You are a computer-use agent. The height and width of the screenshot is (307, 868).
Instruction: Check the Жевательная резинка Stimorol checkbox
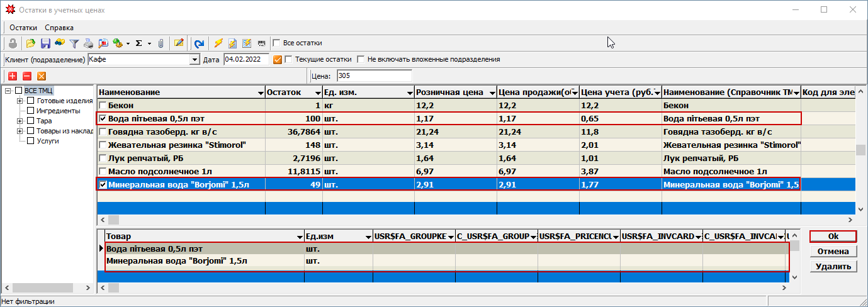click(x=103, y=145)
